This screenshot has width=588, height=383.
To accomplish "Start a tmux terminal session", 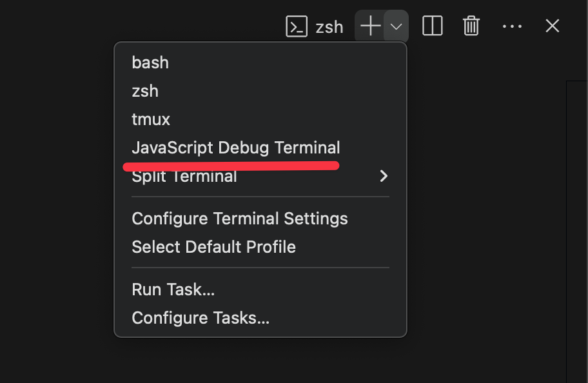I will [x=150, y=119].
